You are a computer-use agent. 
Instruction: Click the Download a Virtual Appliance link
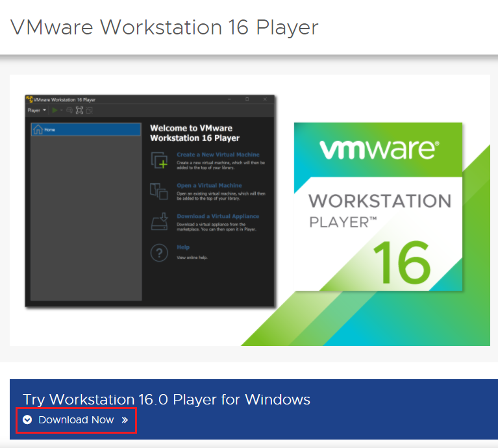click(x=218, y=216)
